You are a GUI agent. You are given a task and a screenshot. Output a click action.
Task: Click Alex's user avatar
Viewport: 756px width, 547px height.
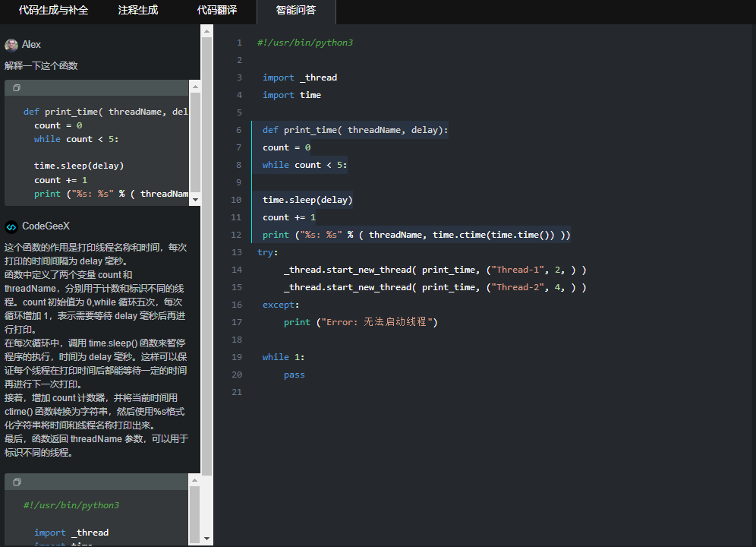(x=11, y=45)
